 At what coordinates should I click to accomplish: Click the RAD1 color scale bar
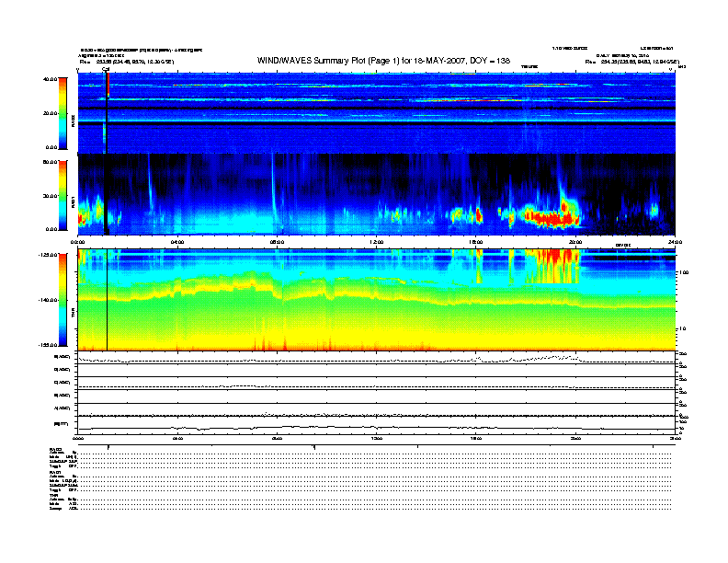pos(63,196)
